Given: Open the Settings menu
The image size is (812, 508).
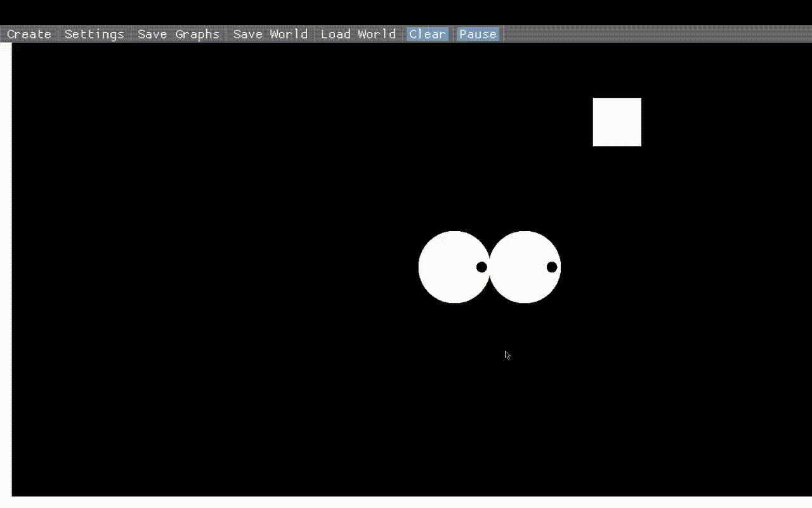Looking at the screenshot, I should pos(95,34).
